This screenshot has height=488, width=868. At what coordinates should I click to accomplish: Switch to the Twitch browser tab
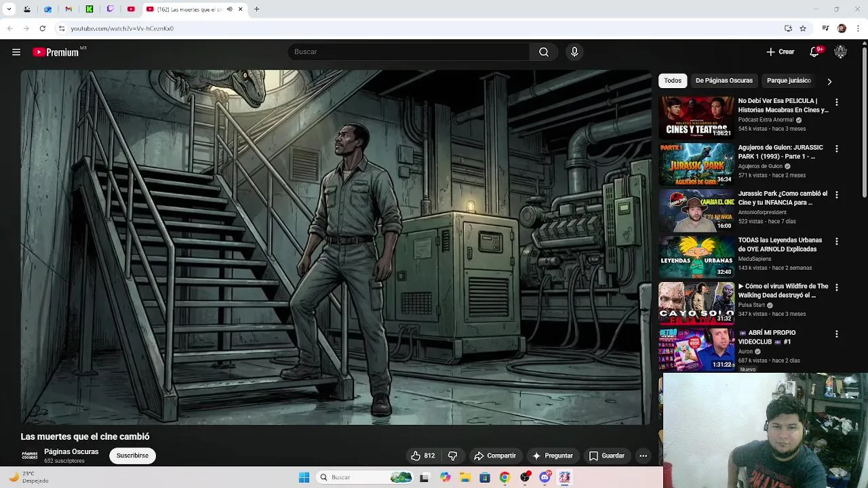[111, 9]
